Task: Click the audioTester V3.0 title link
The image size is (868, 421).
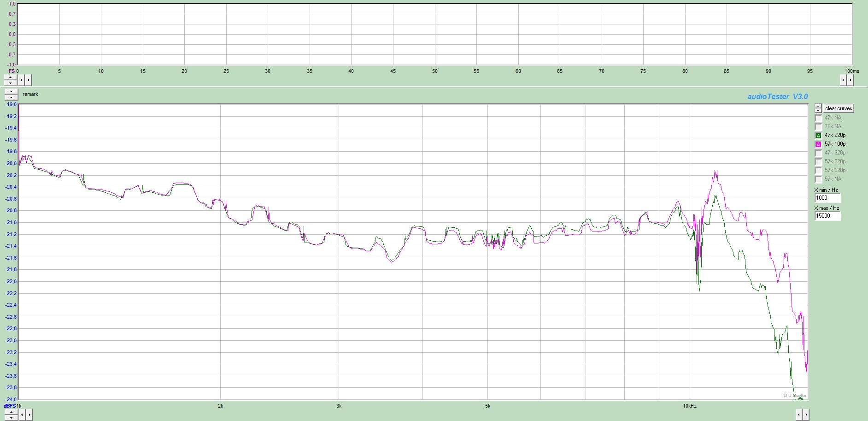Action: [777, 97]
